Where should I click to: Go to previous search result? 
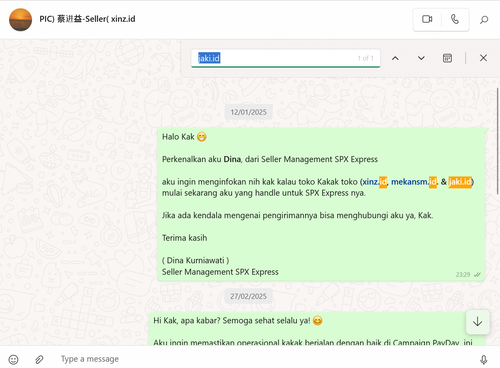tap(395, 58)
